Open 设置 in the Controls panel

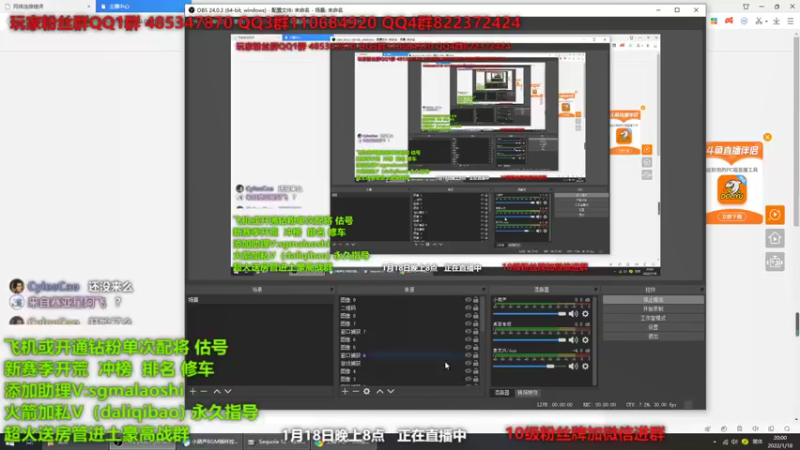[x=653, y=328]
